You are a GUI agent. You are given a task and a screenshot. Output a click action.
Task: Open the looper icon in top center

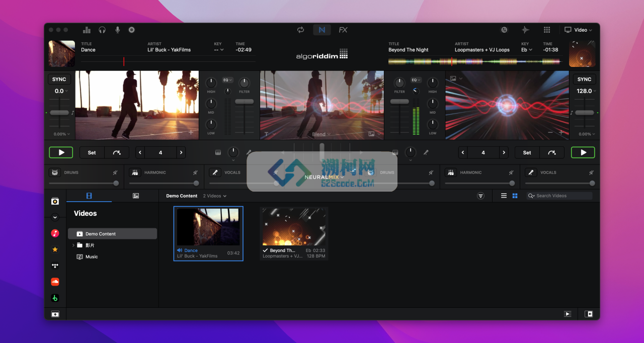pos(300,30)
